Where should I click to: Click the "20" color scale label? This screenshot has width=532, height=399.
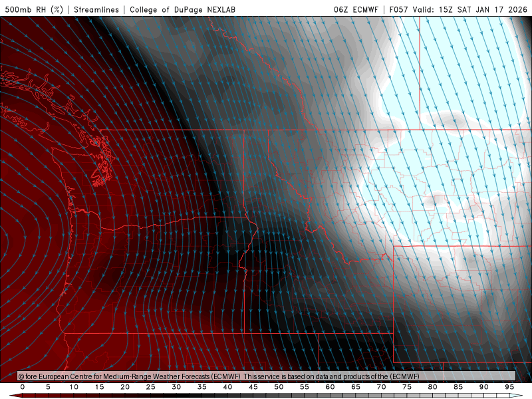click(125, 387)
